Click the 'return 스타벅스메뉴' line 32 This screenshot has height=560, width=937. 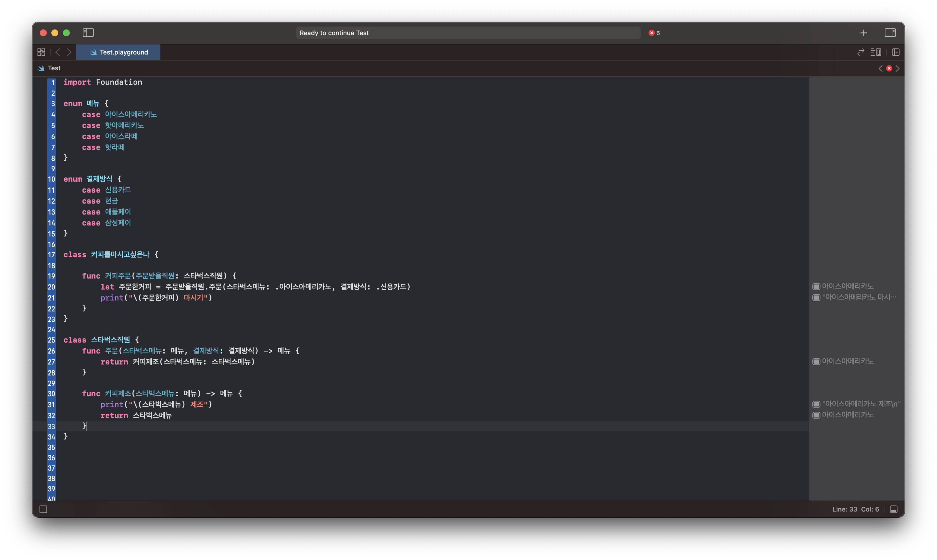[136, 416]
